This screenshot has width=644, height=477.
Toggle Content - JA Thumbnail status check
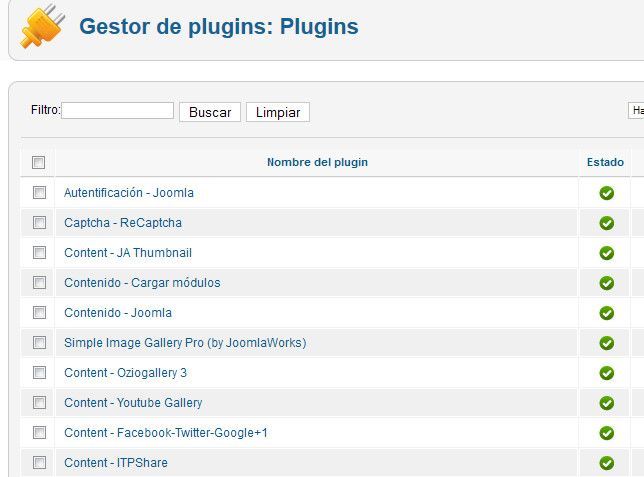click(606, 253)
